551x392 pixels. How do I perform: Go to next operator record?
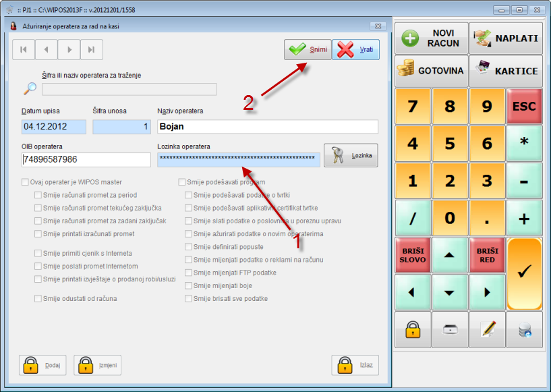click(69, 49)
